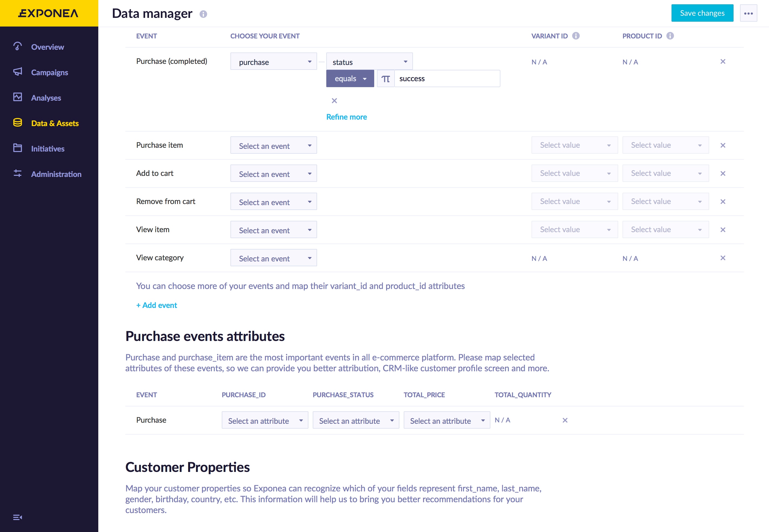Remove the Purchase (completed) event row
The width and height of the screenshot is (769, 532).
722,62
